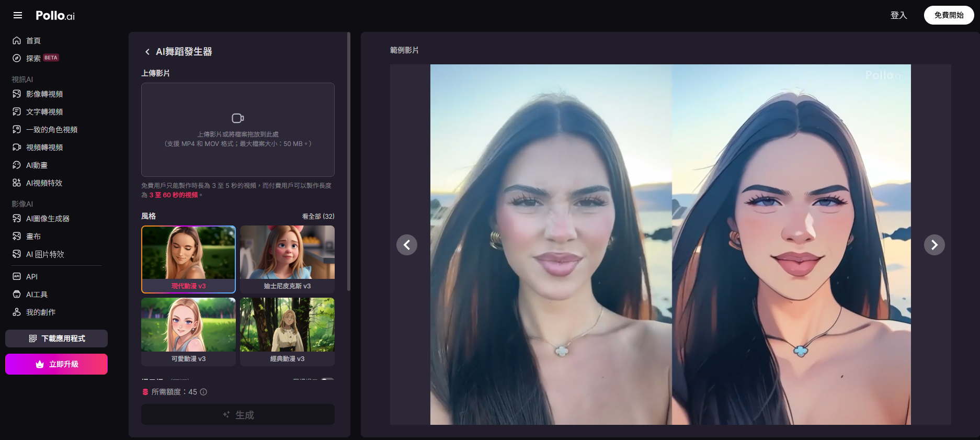
Task: Expand all styles via 看全部 (32)
Action: 318,216
